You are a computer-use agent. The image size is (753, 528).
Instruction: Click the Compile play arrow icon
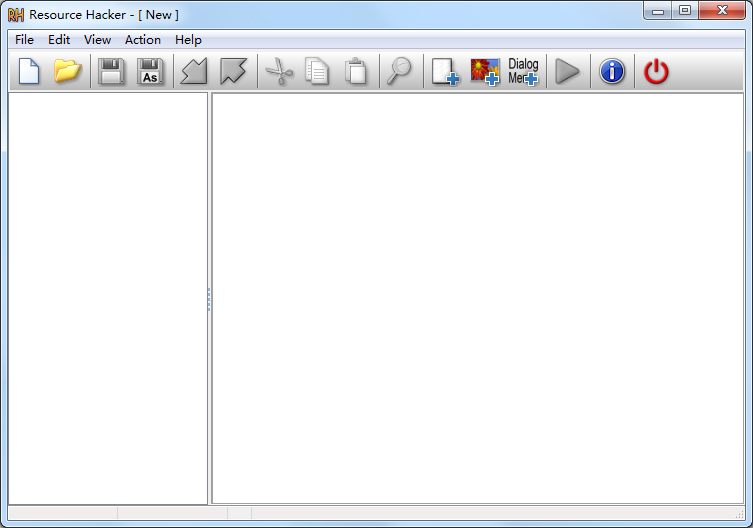point(567,71)
